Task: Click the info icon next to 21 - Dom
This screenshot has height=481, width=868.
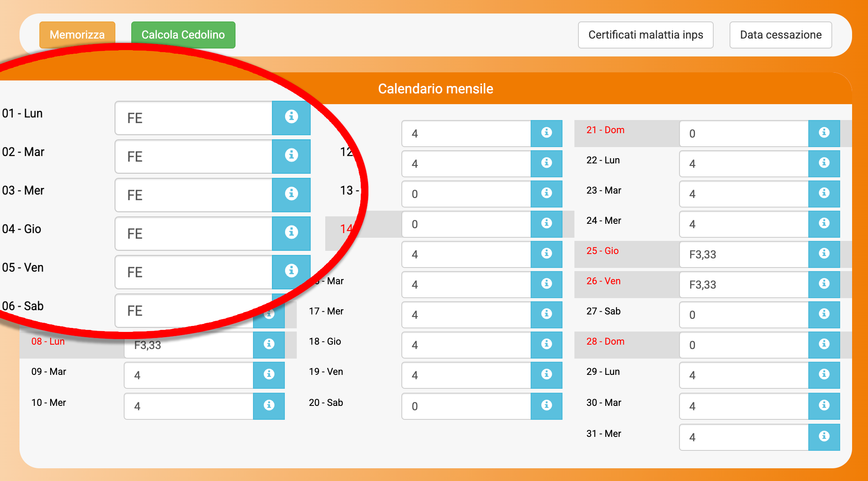Action: coord(824,133)
